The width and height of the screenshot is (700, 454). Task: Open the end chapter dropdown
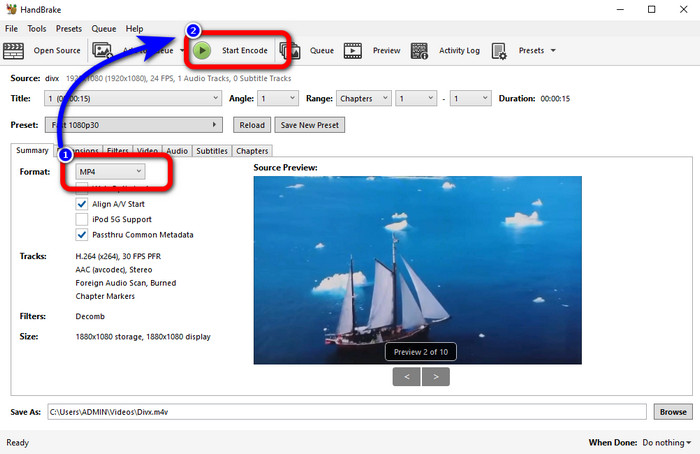[x=471, y=98]
